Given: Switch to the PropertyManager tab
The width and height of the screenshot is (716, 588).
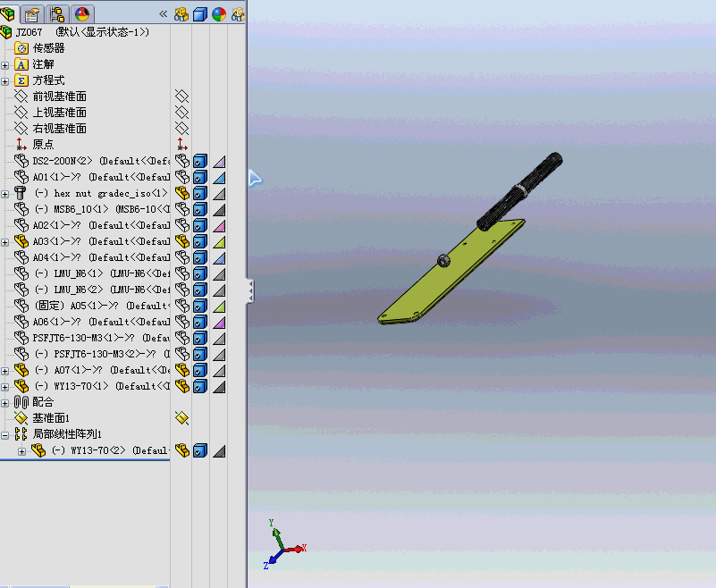Looking at the screenshot, I should tap(32, 14).
